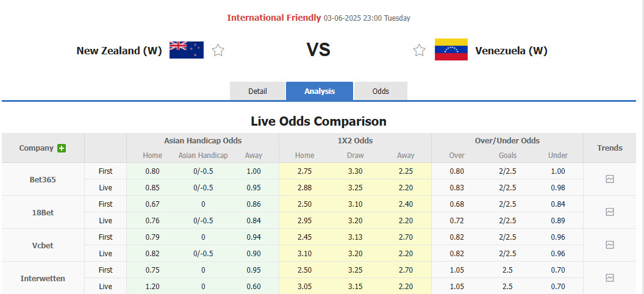Click the New Zealand flag icon
This screenshot has height=294, width=644.
coord(187,50)
